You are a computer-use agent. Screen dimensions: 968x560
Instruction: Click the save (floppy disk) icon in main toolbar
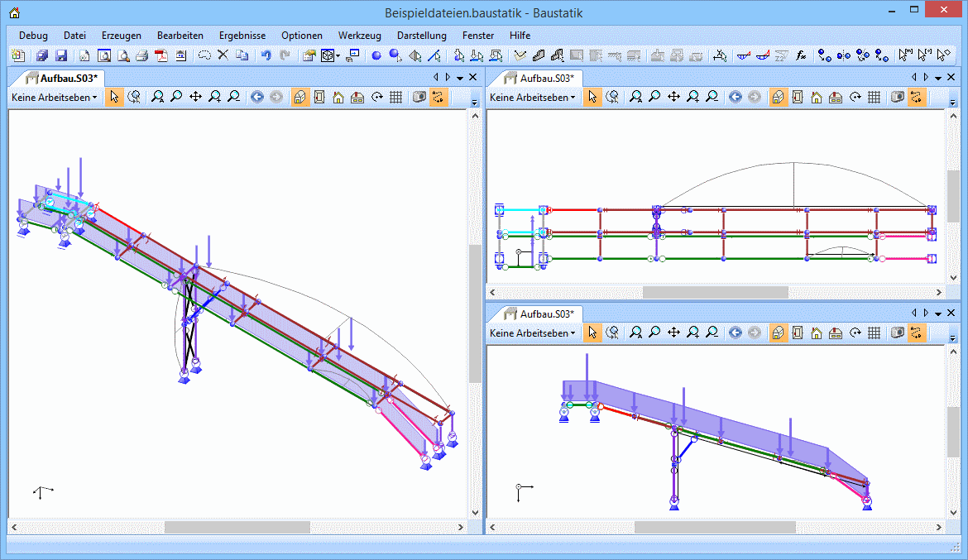60,56
